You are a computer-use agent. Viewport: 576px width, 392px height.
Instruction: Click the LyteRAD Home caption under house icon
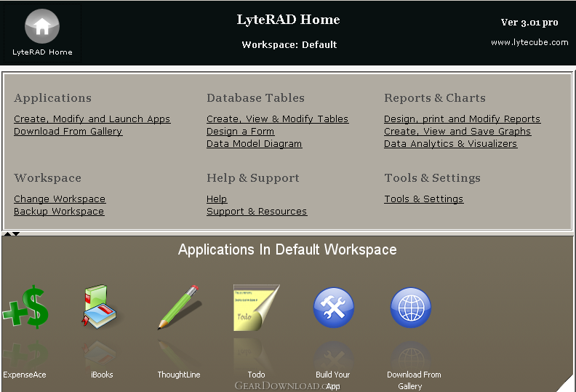42,52
